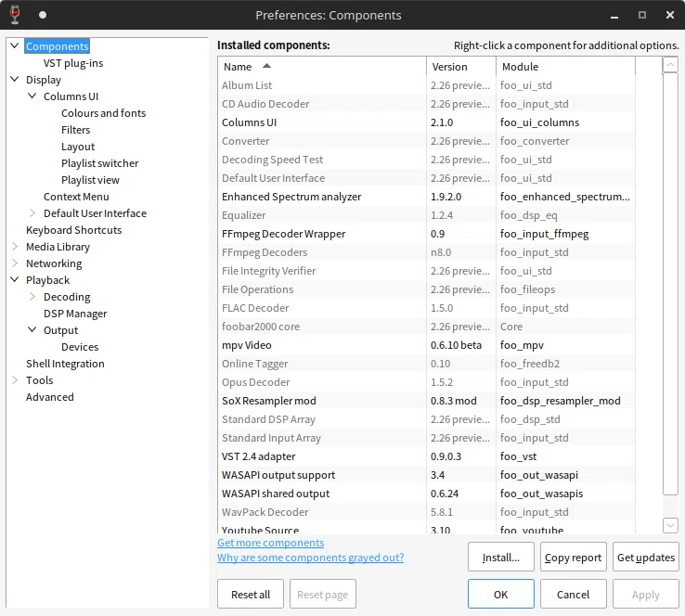Open Why are some components grayed out link
Screen dimensions: 685x616
coord(310,558)
